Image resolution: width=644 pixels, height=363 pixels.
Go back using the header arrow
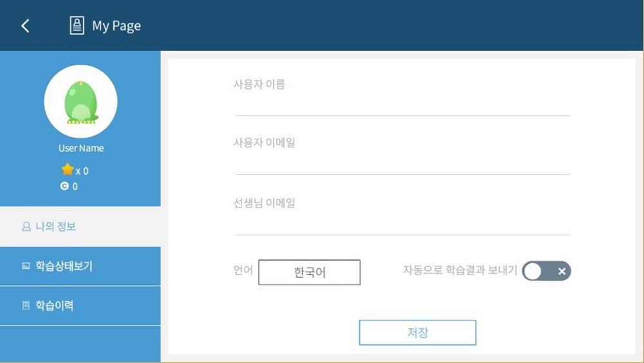(x=26, y=26)
